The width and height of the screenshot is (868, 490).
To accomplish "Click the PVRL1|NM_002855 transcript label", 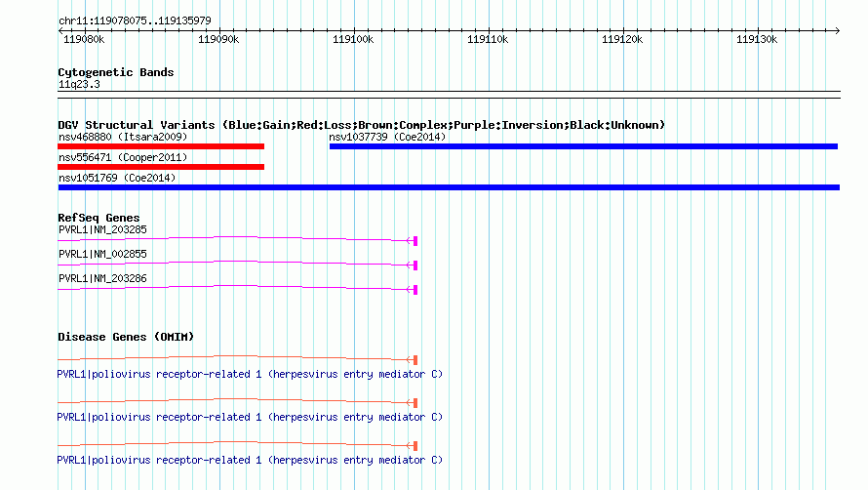I will coord(102,254).
